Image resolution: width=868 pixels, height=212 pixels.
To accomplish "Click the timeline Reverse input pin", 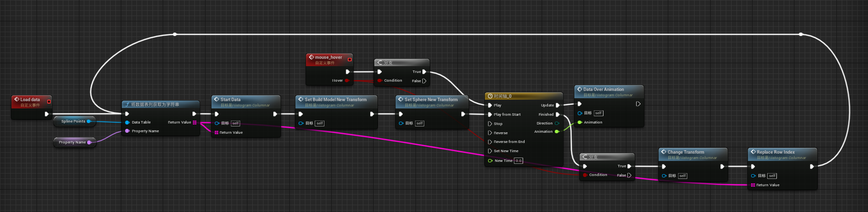I will pos(490,133).
